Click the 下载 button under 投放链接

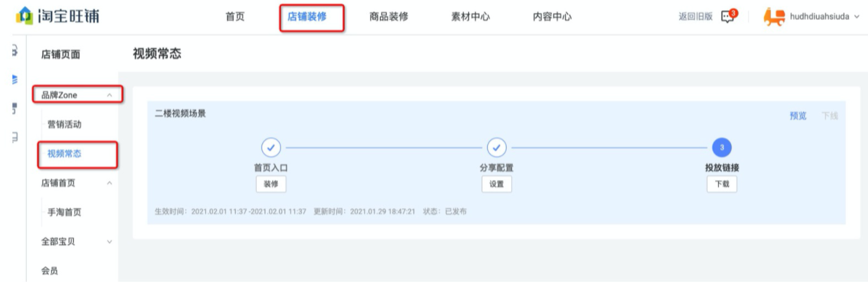tap(721, 184)
